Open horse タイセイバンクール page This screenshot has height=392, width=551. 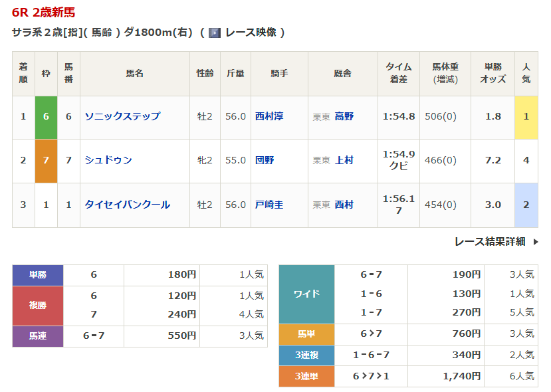click(x=127, y=205)
